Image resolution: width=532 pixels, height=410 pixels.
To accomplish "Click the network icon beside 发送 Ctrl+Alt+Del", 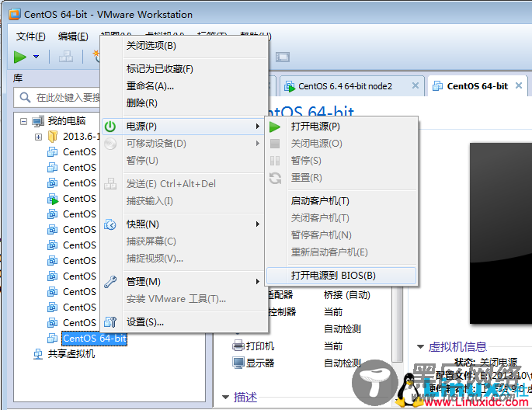I will click(x=110, y=184).
